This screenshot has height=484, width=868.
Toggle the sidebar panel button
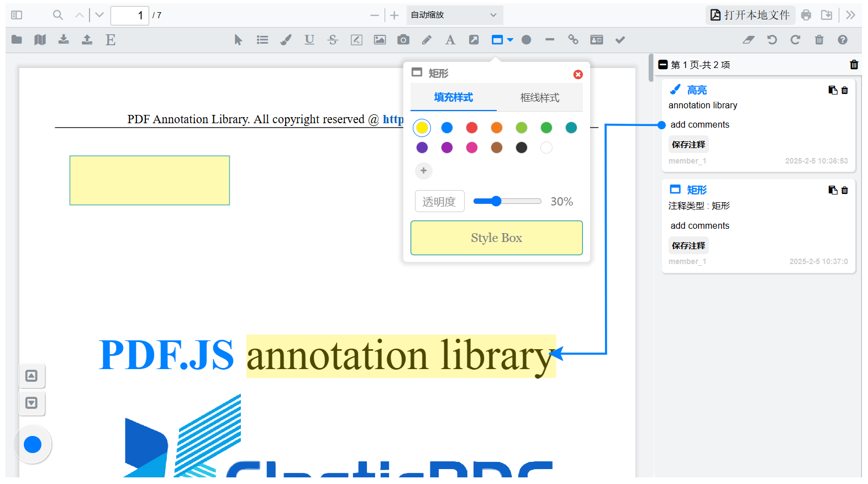(x=17, y=15)
